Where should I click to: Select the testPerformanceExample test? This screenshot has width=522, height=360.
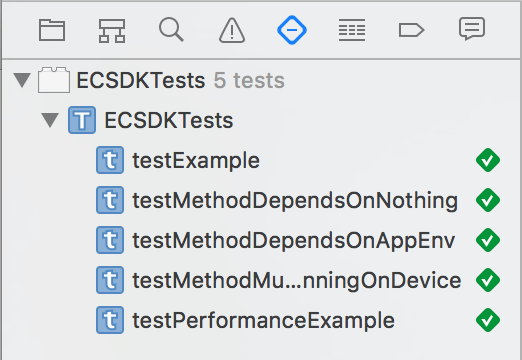261,320
